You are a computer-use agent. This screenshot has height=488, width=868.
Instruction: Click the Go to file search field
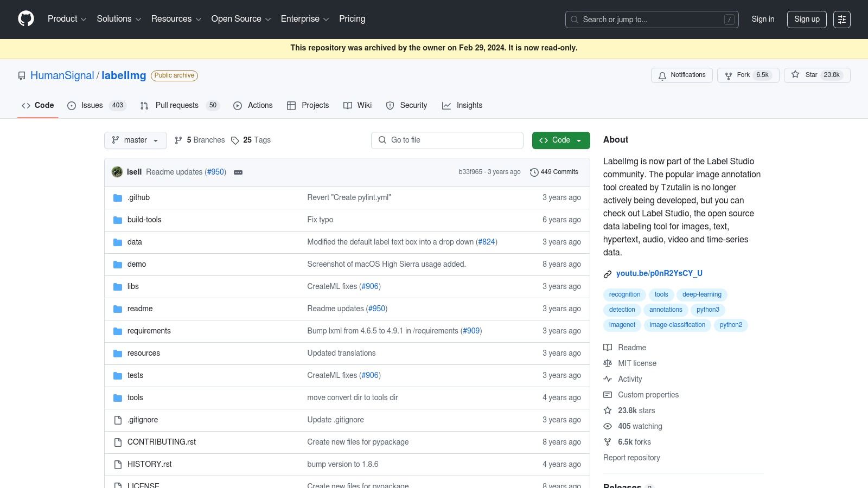pyautogui.click(x=447, y=140)
